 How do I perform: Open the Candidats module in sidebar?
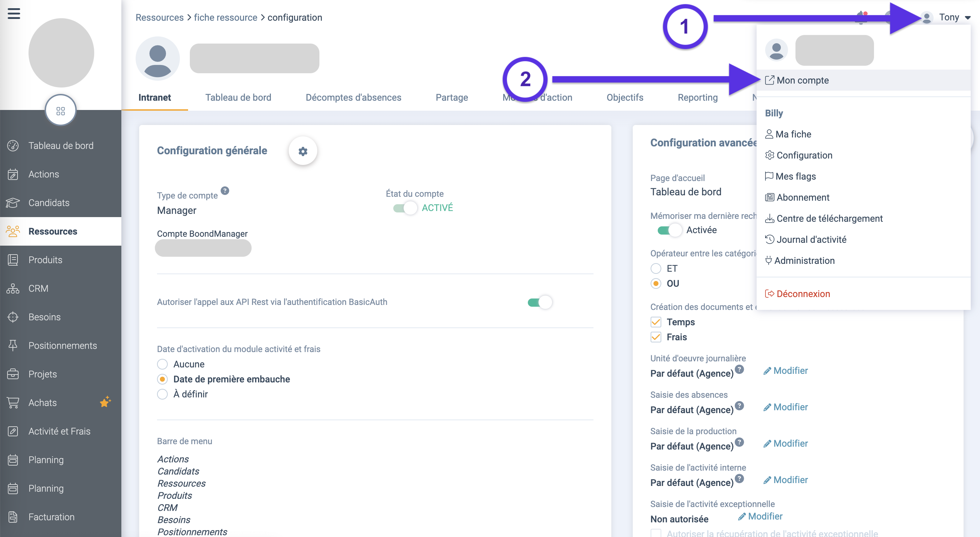click(49, 203)
